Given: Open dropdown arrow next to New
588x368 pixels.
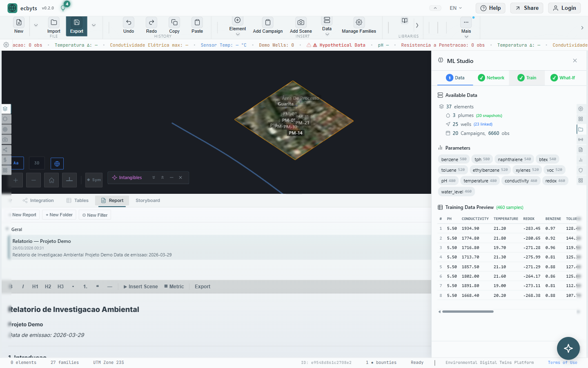Looking at the screenshot, I should (x=36, y=25).
